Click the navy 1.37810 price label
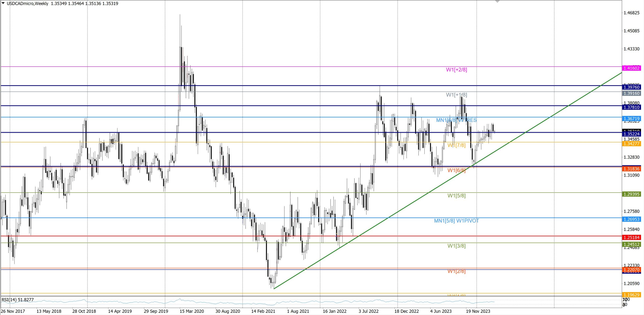 click(x=631, y=107)
